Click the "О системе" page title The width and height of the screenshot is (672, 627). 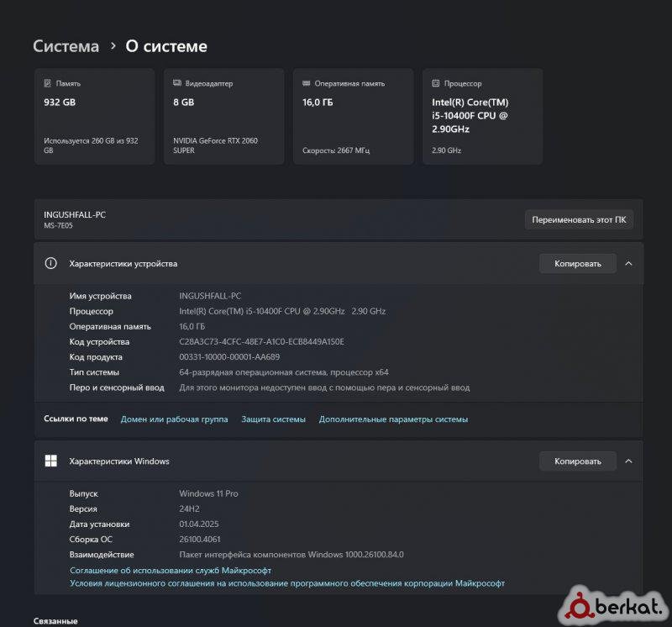[166, 46]
